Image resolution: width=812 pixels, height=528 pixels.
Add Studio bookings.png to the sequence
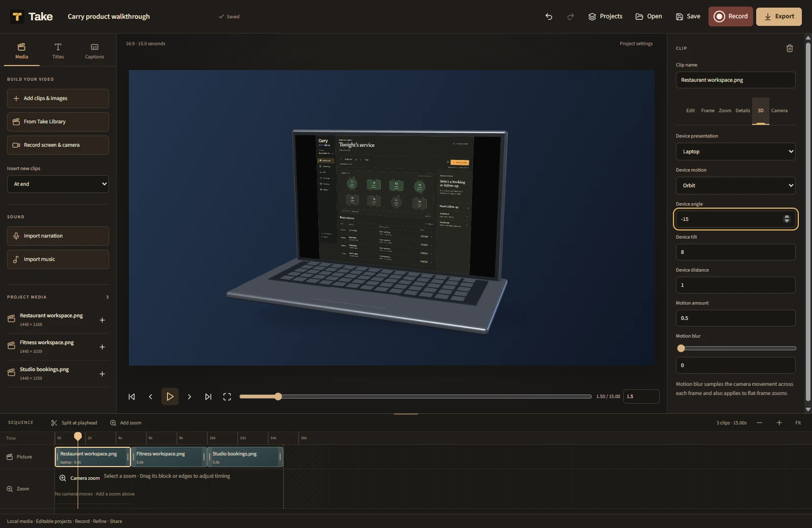[102, 374]
